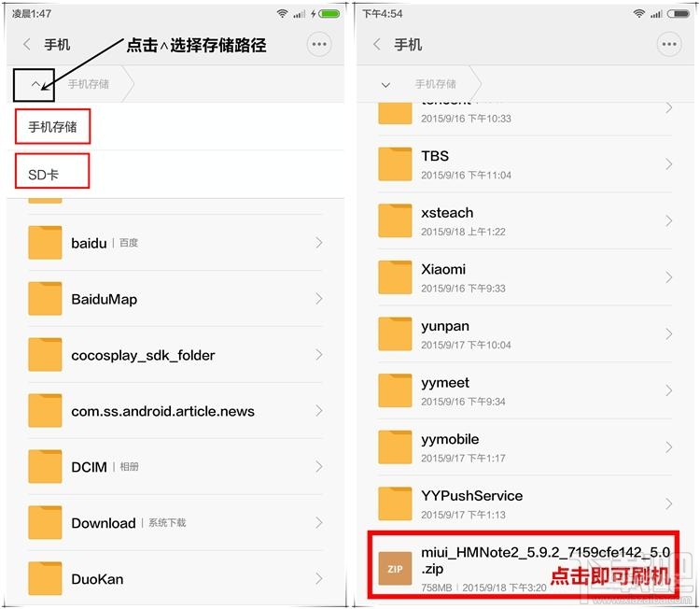Image resolution: width=700 pixels, height=609 pixels.
Task: Collapse storage path list with up chevron
Action: coord(35,84)
